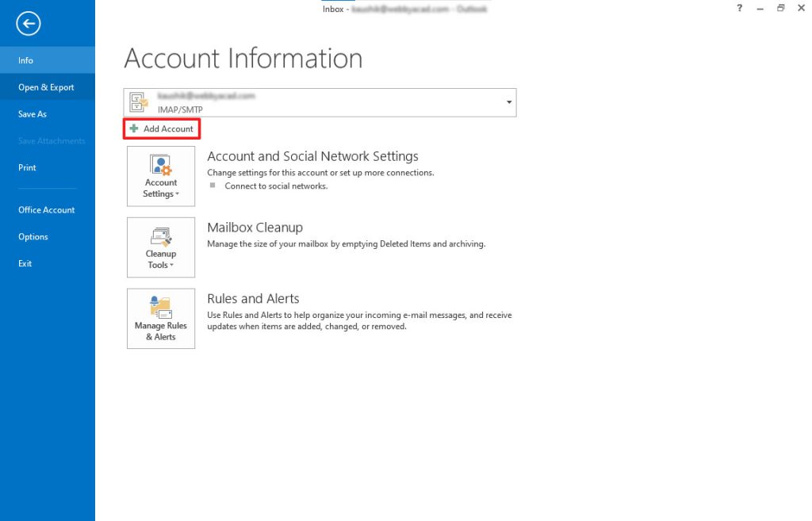
Task: Open the Cleanup Tools dropdown button
Action: (x=161, y=247)
